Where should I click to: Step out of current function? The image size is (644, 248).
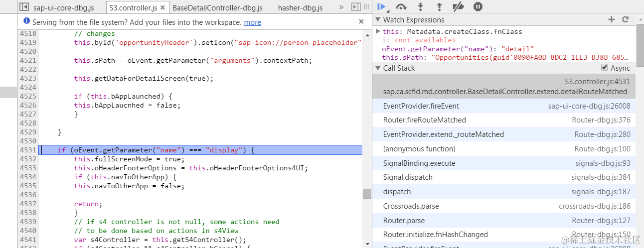click(x=439, y=6)
